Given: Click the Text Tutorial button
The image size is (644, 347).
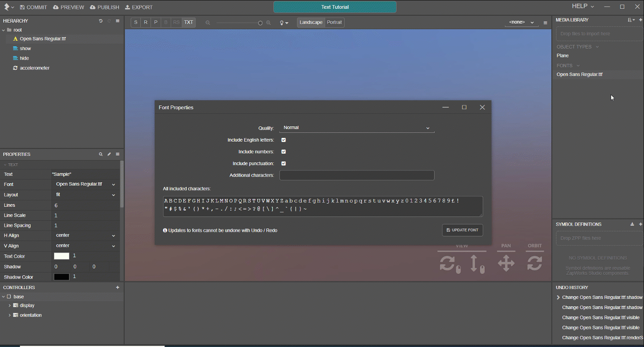Looking at the screenshot, I should [335, 7].
